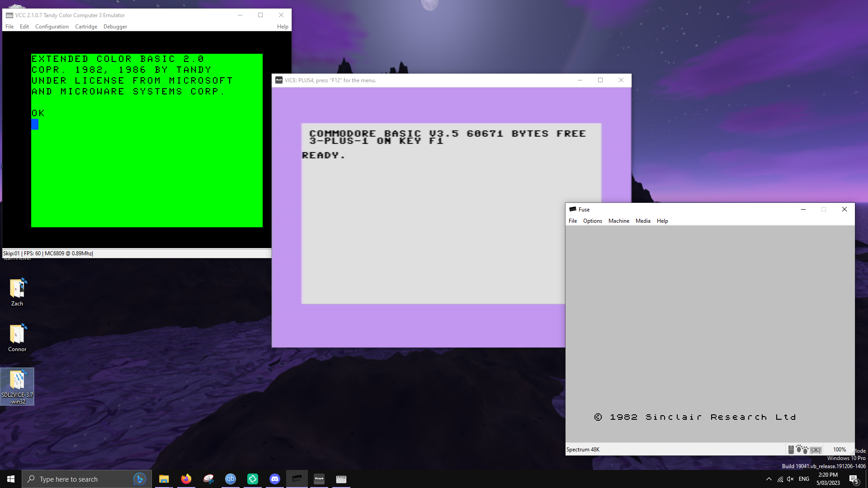The height and width of the screenshot is (488, 868).
Task: Close the Fuse window
Action: [844, 209]
